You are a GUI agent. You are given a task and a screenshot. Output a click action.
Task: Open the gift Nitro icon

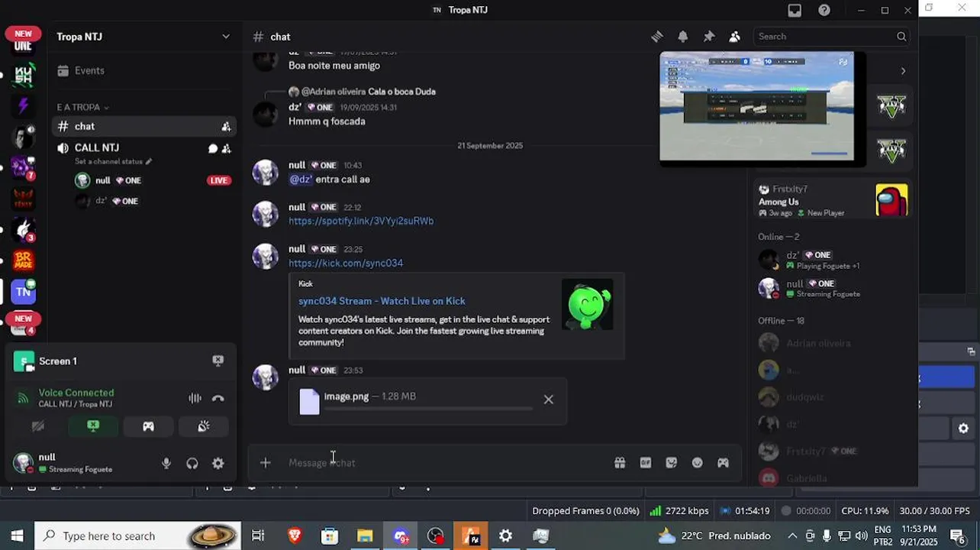pyautogui.click(x=620, y=463)
